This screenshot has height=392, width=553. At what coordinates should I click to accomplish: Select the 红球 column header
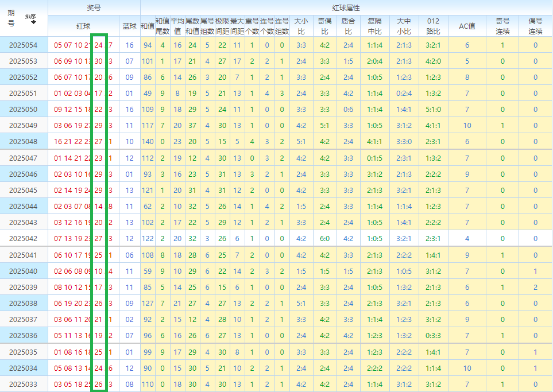point(83,26)
